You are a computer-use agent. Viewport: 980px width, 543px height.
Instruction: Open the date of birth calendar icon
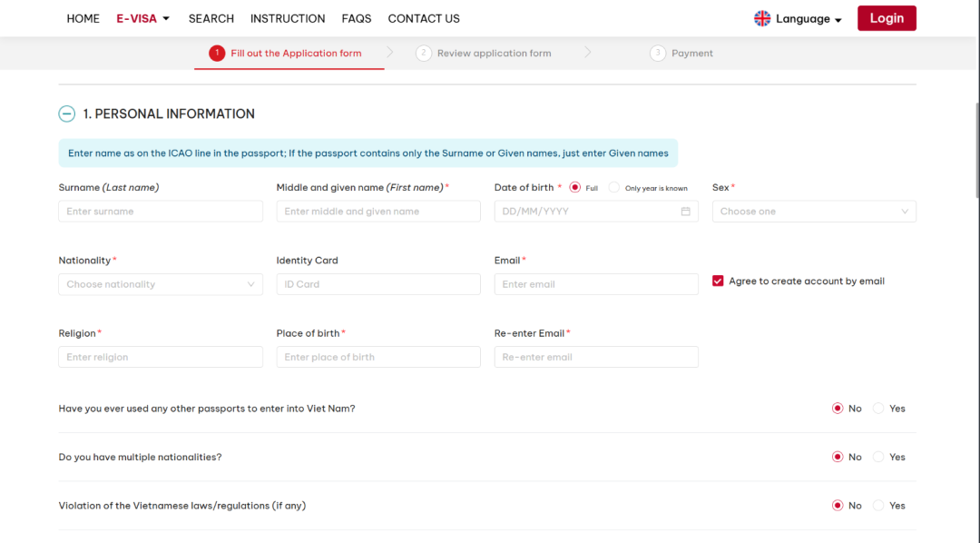pyautogui.click(x=686, y=212)
